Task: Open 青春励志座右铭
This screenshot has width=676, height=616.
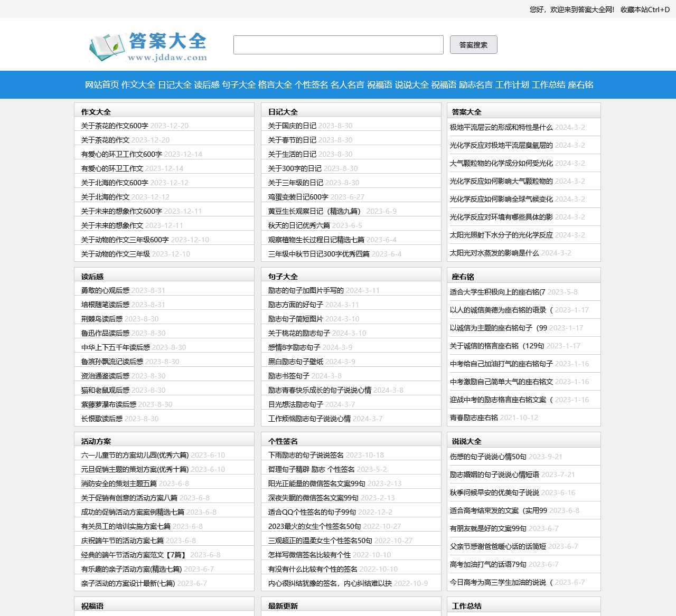Action: point(474,418)
